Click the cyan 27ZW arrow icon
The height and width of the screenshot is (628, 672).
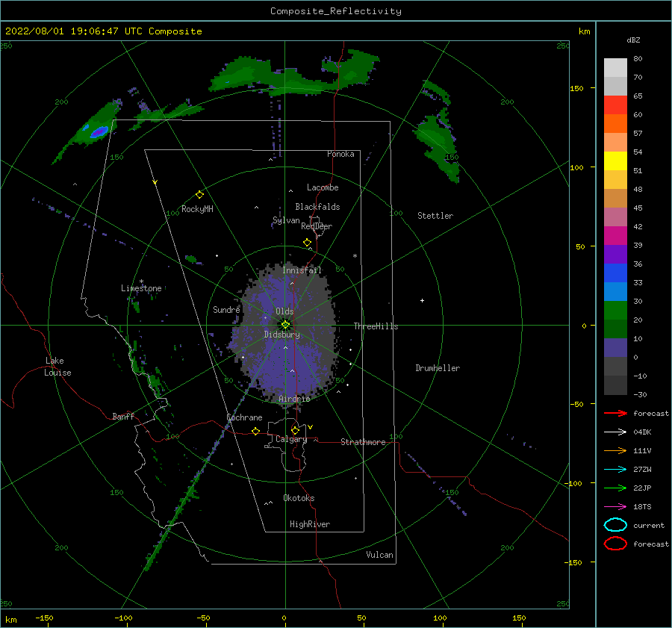click(615, 470)
